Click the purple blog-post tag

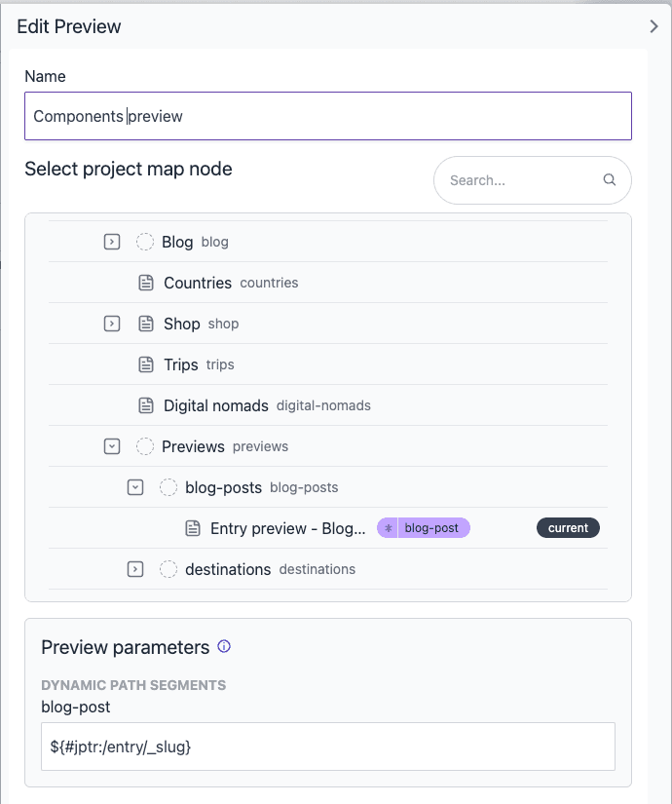tap(424, 528)
